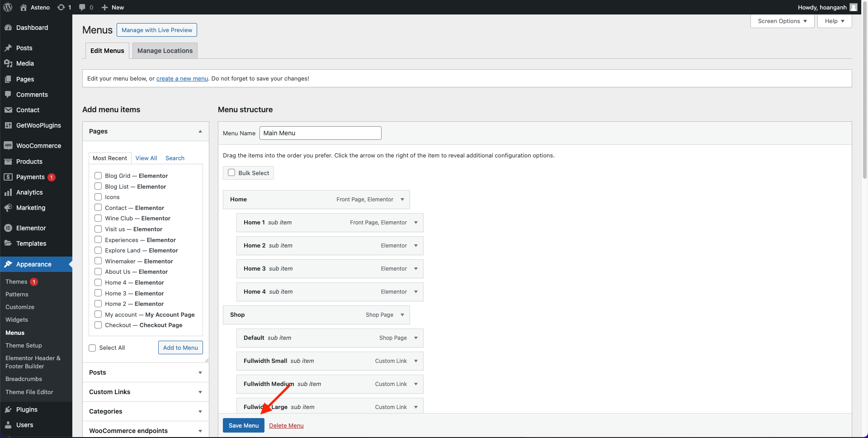Open the Screen Options dropdown
Viewport: 868px width, 438px height.
(782, 21)
